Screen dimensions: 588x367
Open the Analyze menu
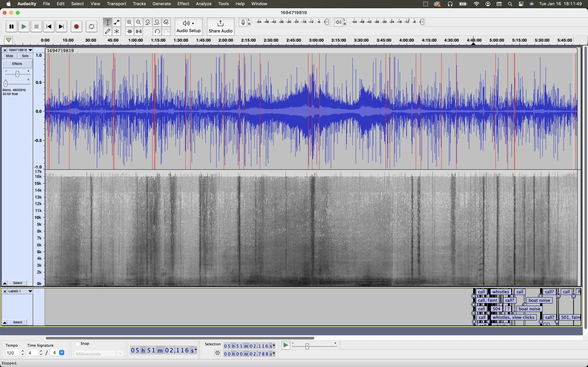203,4
